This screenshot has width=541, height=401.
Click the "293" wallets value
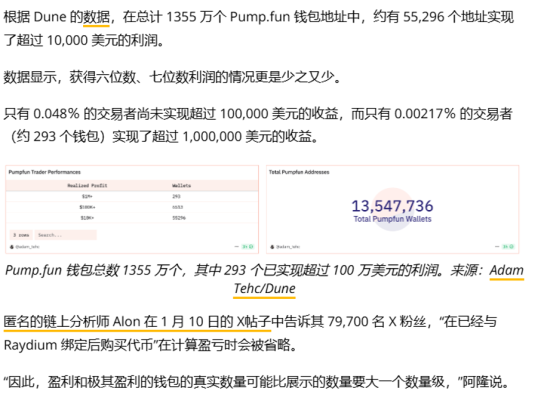[x=176, y=196]
